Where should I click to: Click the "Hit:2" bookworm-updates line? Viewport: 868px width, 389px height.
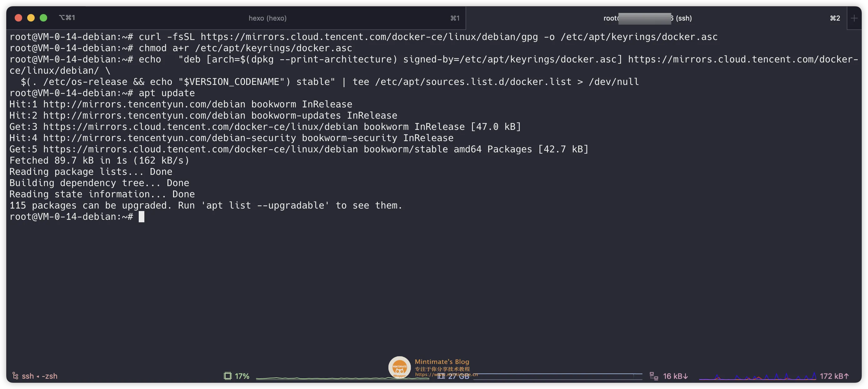pyautogui.click(x=203, y=115)
